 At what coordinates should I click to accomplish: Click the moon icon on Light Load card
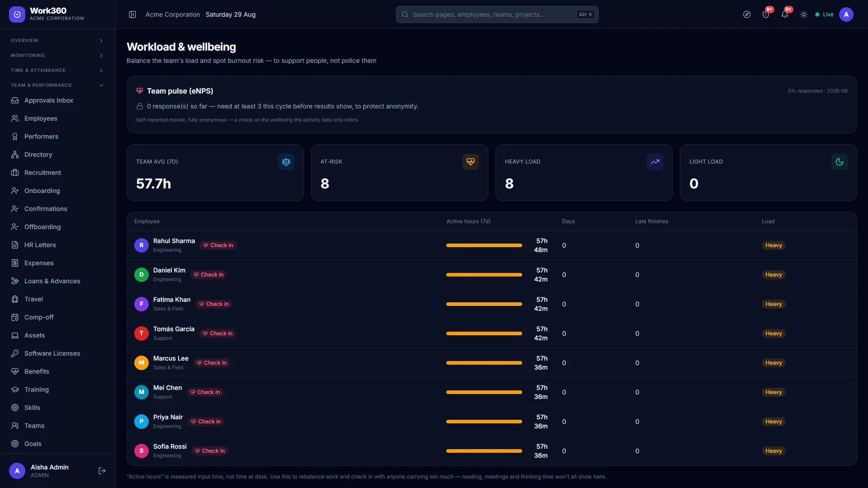point(840,162)
